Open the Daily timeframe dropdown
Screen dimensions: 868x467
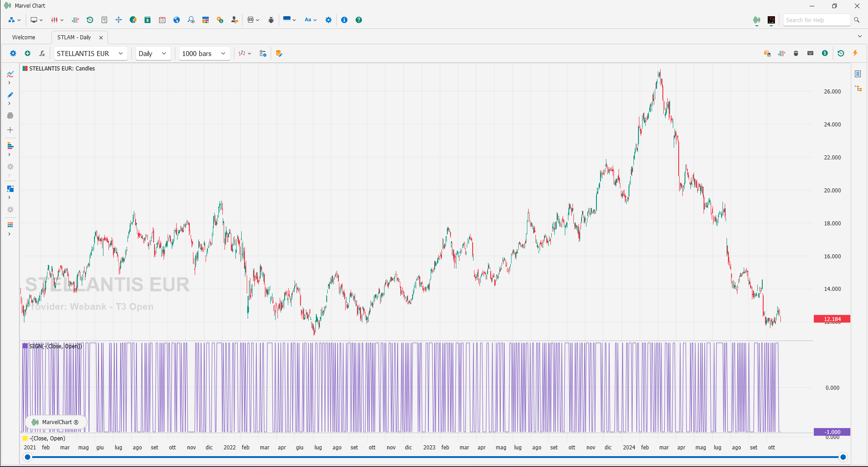153,53
